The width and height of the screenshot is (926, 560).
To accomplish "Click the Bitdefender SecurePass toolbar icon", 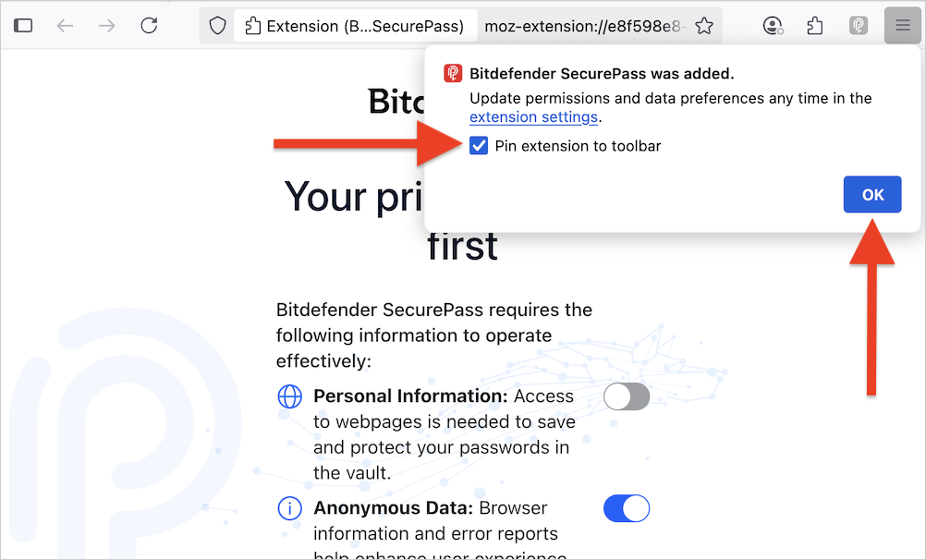I will [x=858, y=25].
